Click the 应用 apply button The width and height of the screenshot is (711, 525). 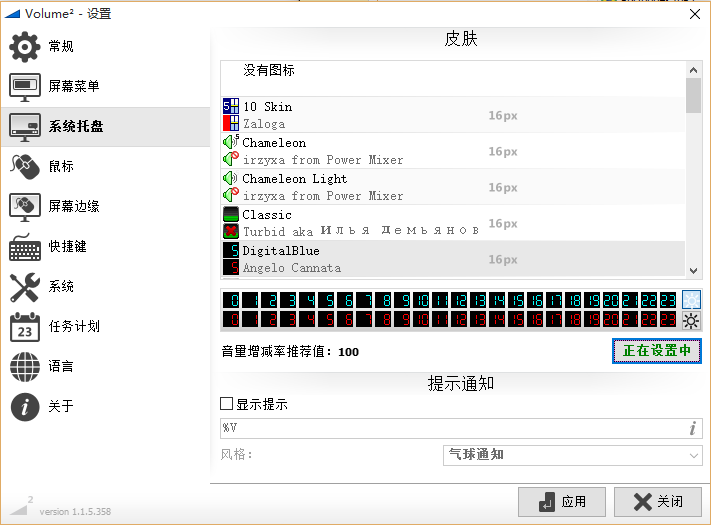(561, 501)
